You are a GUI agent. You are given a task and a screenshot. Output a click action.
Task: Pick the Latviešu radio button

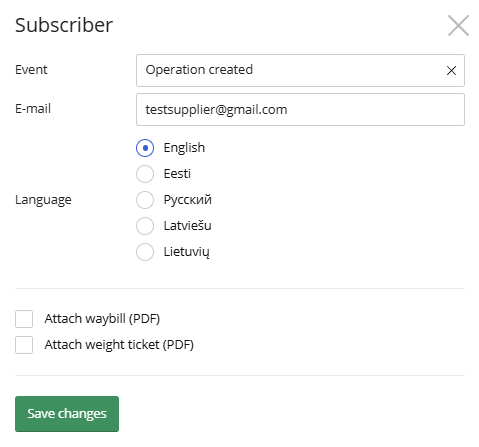145,226
